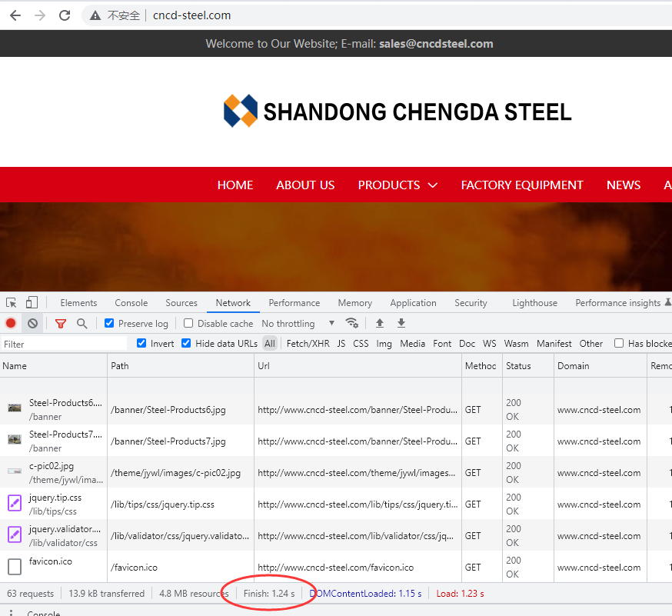
Task: Open network search magnifier icon
Action: pyautogui.click(x=82, y=324)
